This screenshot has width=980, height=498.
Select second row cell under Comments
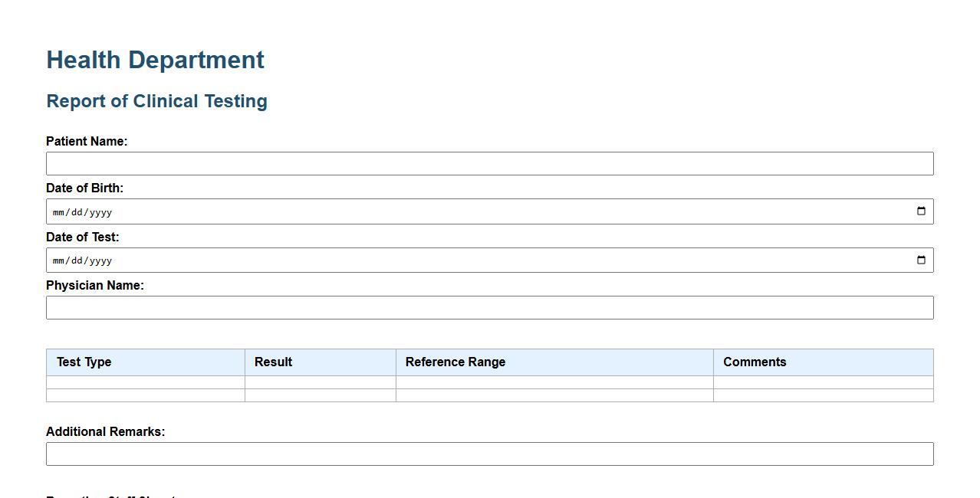click(x=823, y=395)
